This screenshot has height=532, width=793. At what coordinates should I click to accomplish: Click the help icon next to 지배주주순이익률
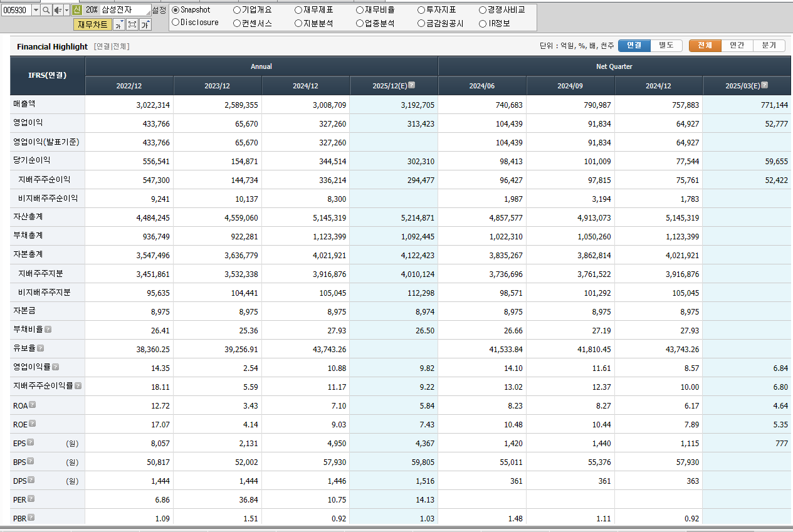78,386
